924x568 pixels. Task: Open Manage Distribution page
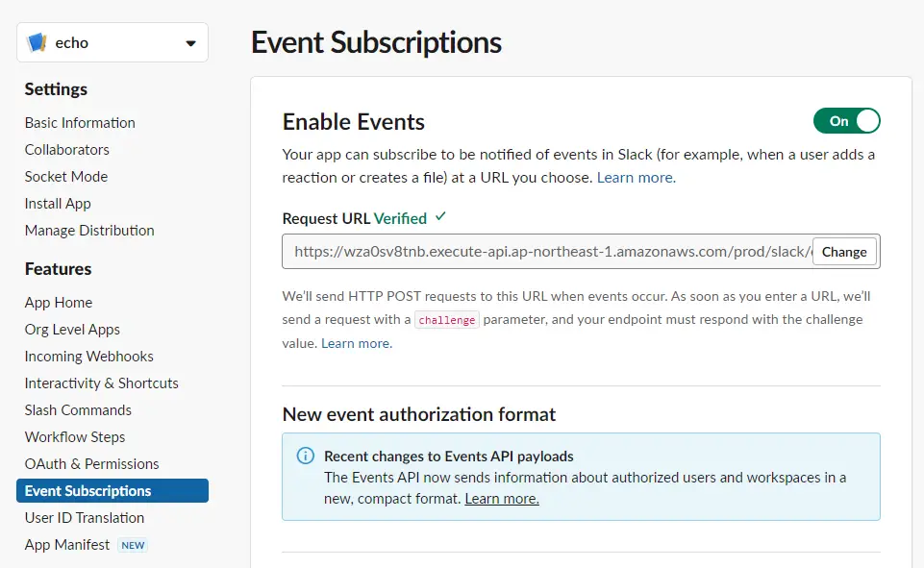point(89,231)
